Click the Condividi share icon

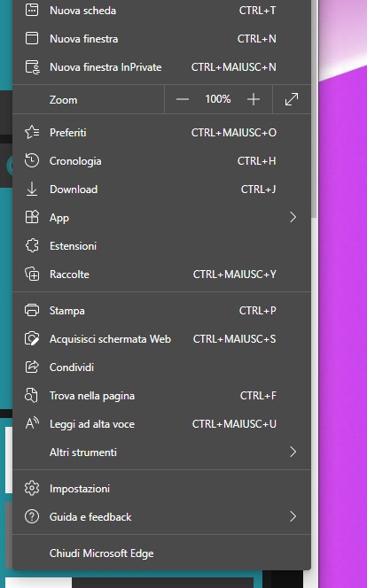click(x=32, y=367)
